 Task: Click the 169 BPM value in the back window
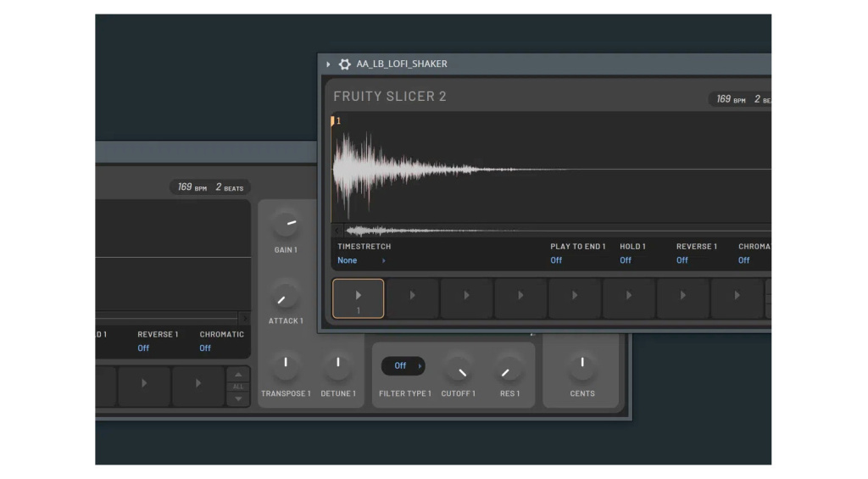(x=192, y=187)
